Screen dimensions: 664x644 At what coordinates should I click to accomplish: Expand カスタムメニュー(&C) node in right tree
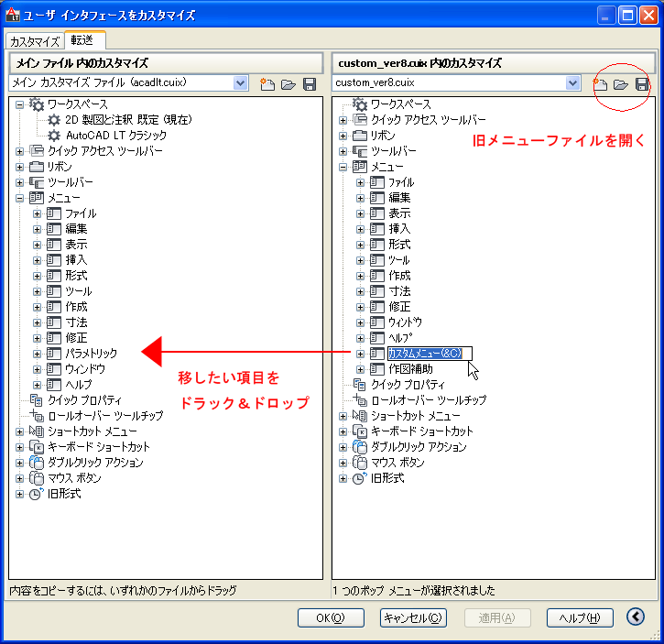360,354
